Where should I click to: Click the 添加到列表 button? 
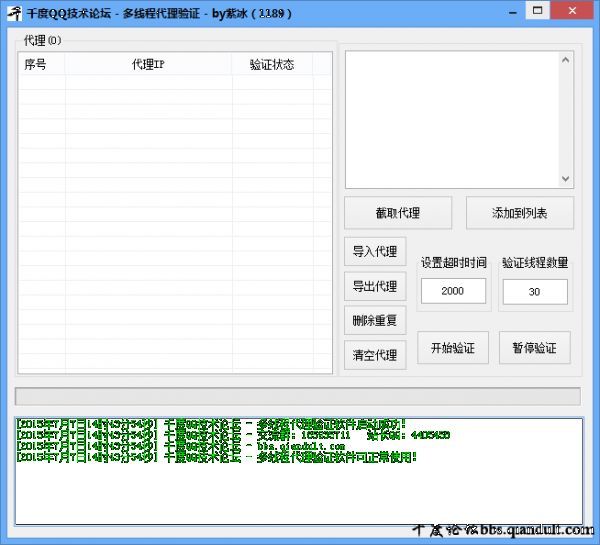click(x=520, y=213)
